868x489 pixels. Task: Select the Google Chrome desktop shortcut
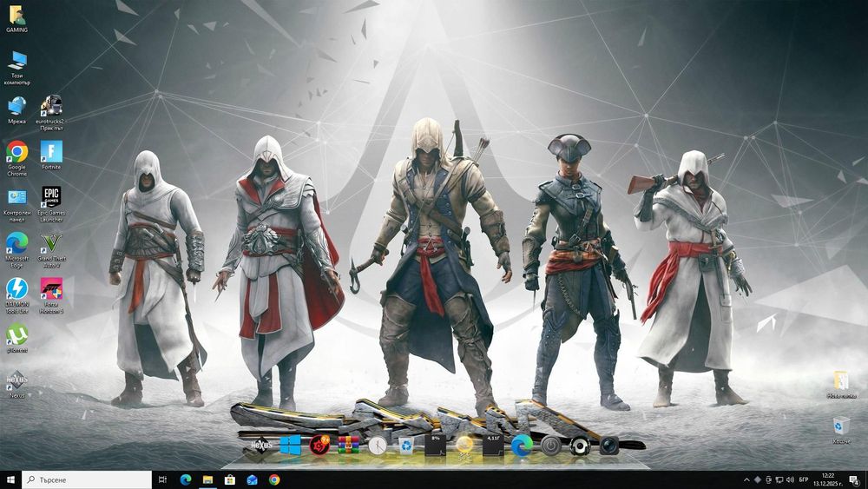click(x=16, y=158)
